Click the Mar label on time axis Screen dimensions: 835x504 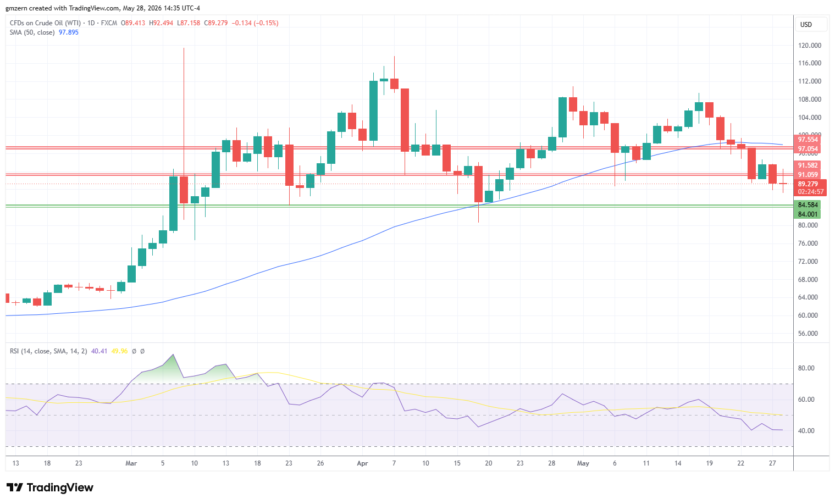pyautogui.click(x=131, y=463)
